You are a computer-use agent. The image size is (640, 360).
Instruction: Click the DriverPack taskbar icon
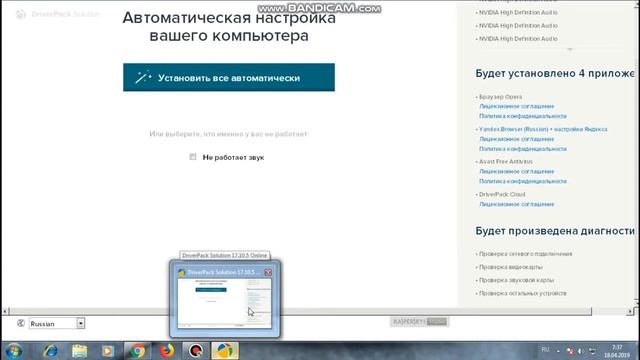[225, 351]
